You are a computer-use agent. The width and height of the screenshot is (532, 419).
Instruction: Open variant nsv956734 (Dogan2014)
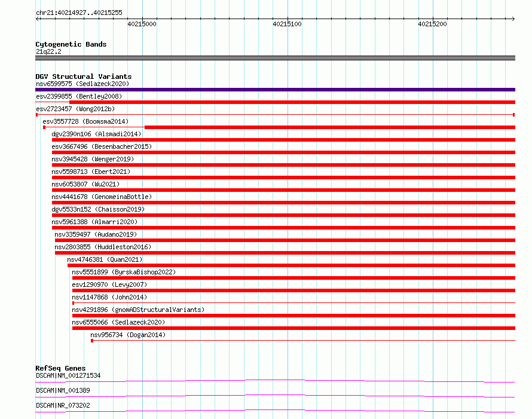pos(128,335)
